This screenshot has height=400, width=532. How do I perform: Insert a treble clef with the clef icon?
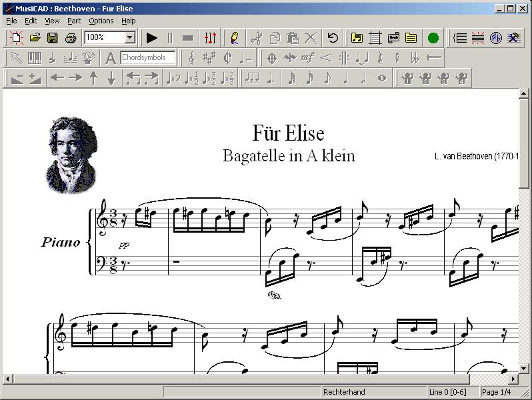coord(192,58)
